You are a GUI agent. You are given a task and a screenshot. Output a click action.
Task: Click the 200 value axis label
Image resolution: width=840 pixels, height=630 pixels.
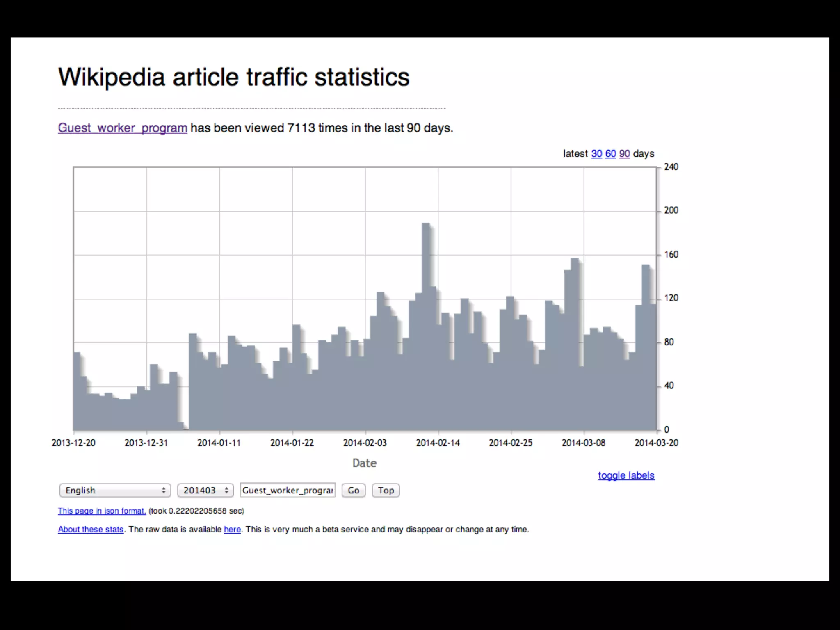point(671,210)
